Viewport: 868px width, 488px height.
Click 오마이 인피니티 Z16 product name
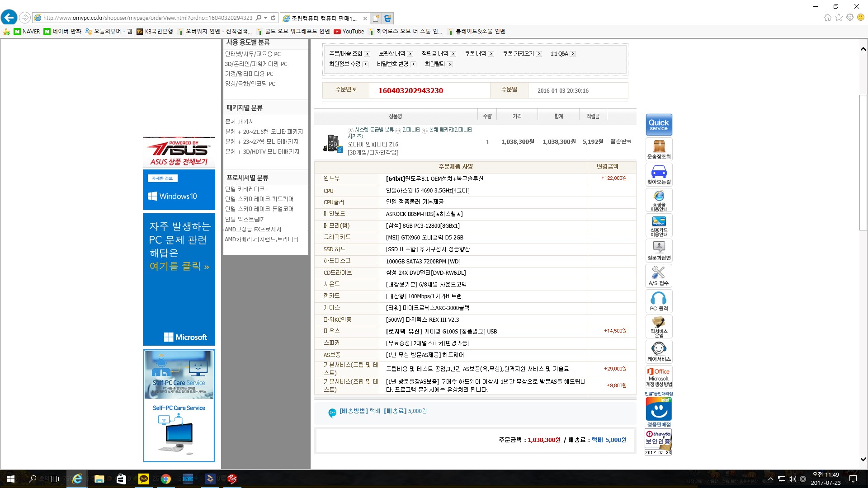(373, 145)
